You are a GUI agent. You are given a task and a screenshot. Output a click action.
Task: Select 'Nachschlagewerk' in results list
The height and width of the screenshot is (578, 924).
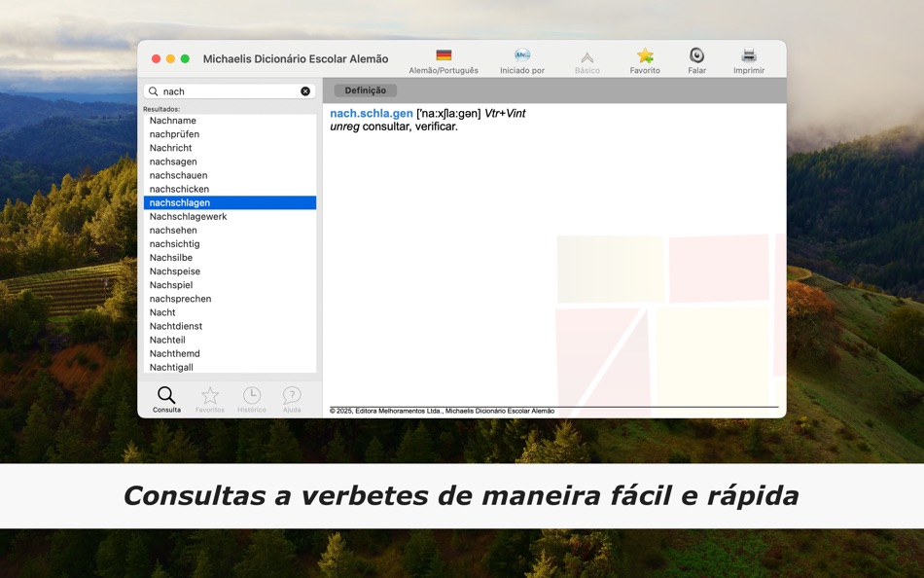point(230,216)
